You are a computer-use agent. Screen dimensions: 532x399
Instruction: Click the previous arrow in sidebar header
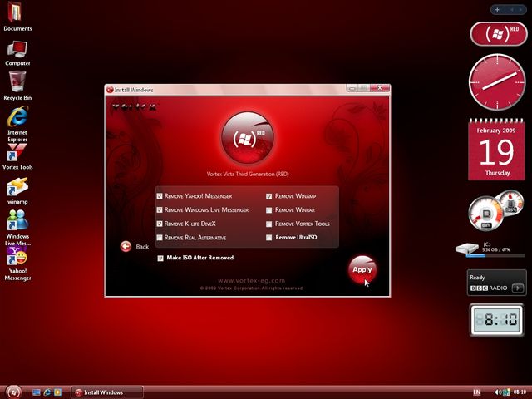point(511,10)
